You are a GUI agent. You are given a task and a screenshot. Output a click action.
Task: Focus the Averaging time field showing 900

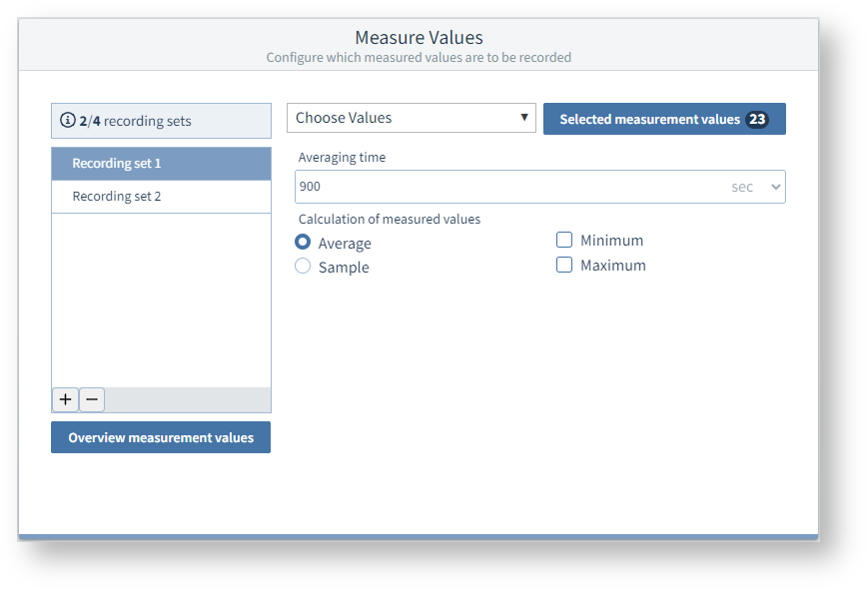509,187
